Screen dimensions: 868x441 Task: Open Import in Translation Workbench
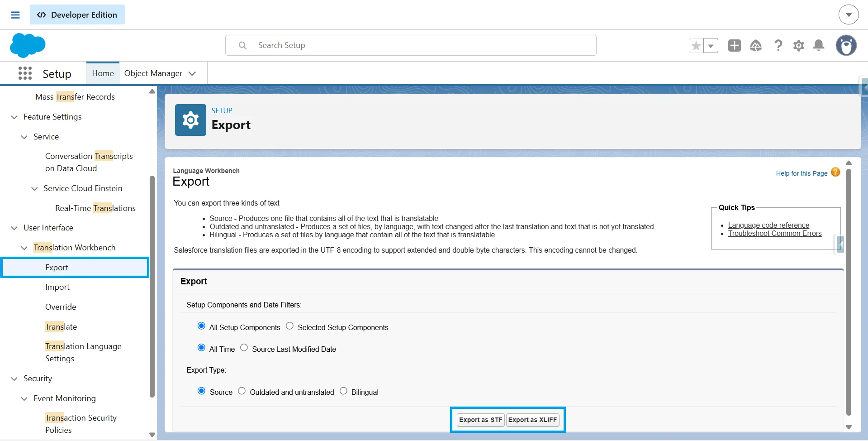57,287
